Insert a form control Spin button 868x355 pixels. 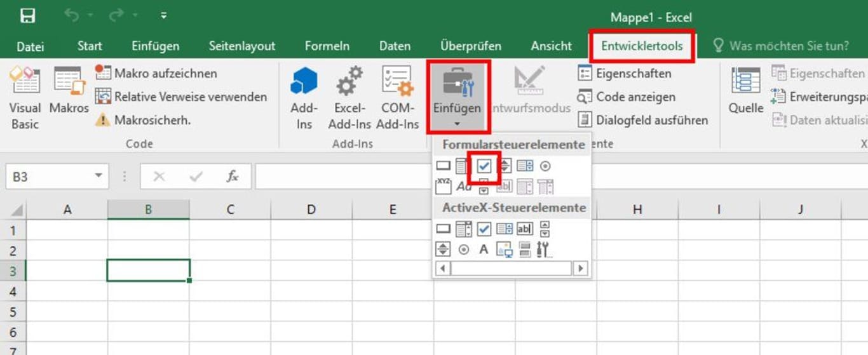click(x=505, y=166)
